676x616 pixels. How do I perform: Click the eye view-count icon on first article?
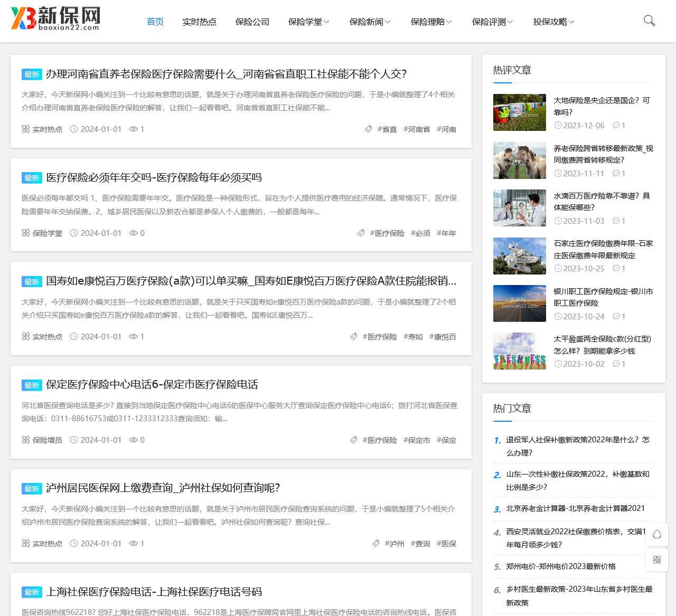134,129
